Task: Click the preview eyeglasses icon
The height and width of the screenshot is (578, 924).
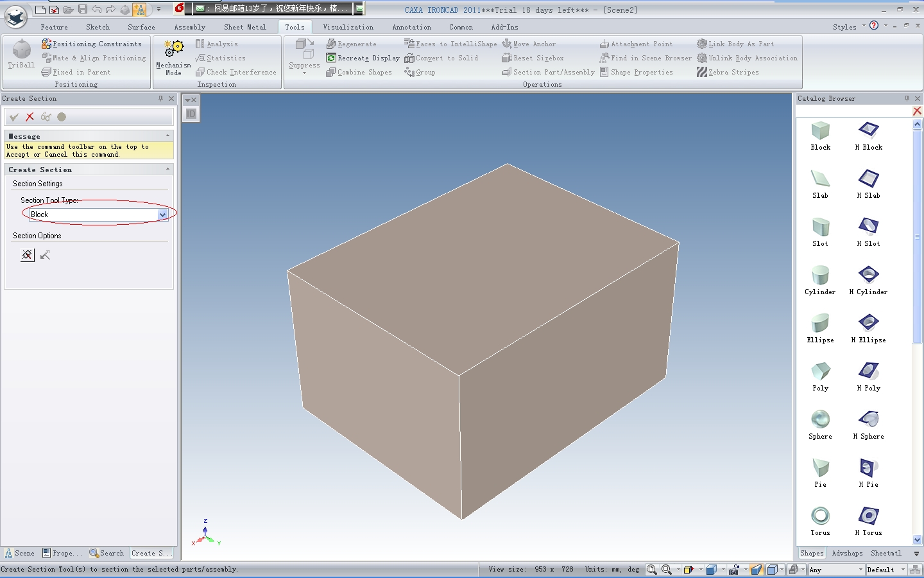Action: coord(46,117)
